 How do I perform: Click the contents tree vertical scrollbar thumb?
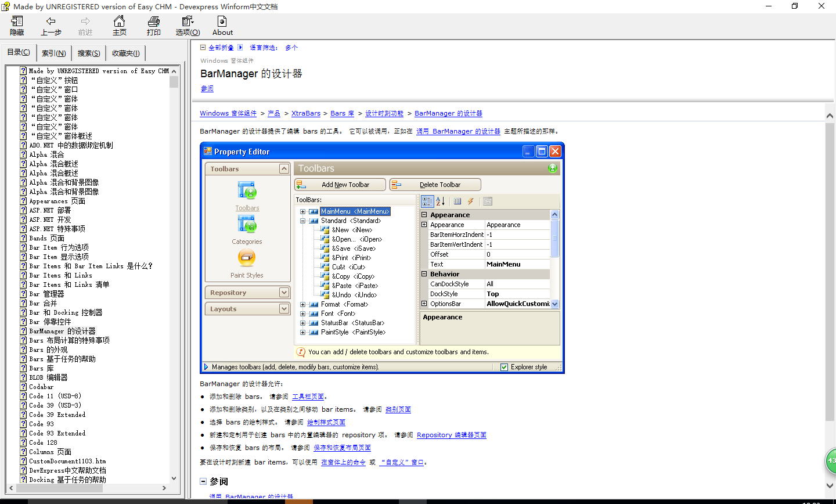(x=174, y=81)
